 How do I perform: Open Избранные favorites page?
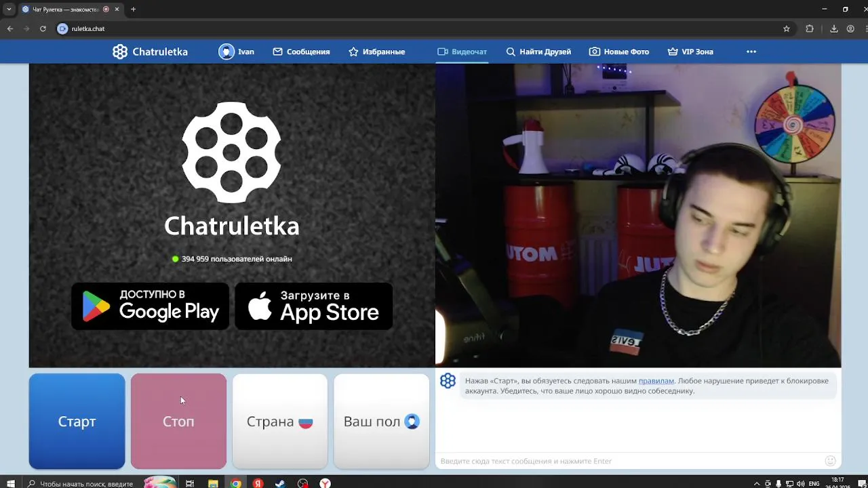[376, 52]
